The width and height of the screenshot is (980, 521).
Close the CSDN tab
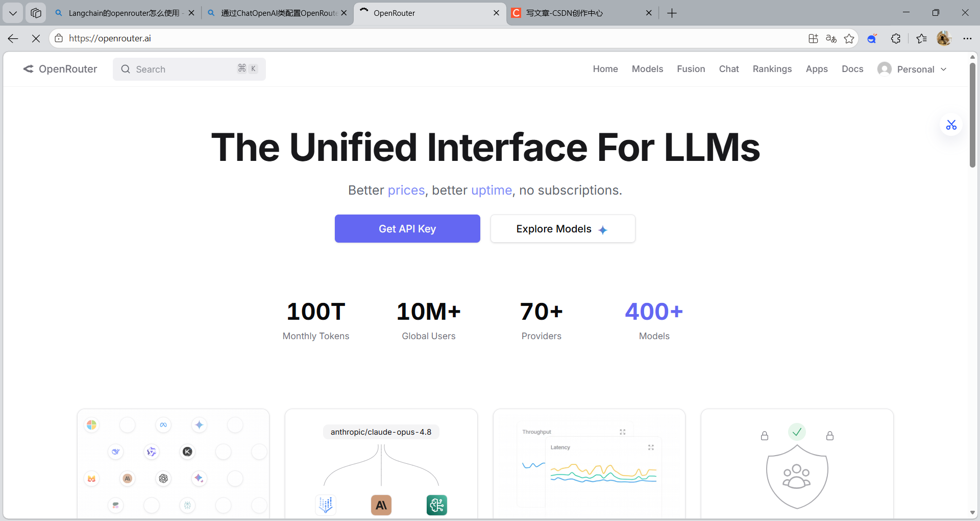click(649, 13)
